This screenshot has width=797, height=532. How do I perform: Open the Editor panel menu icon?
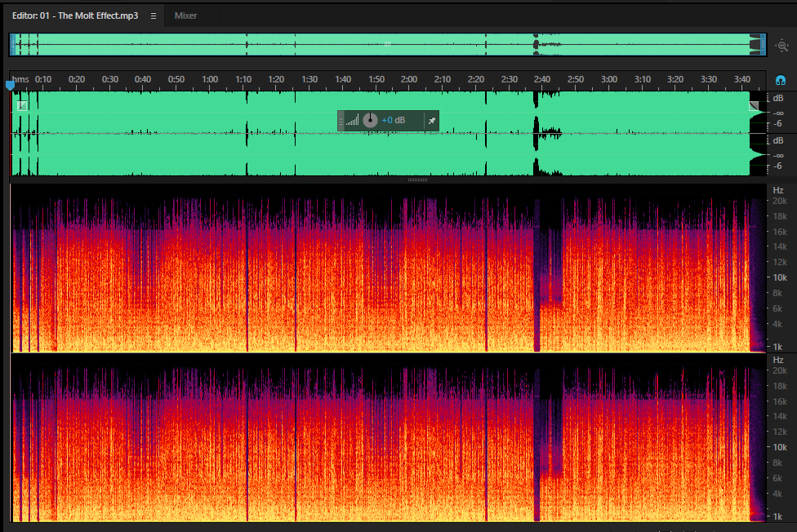[154, 16]
